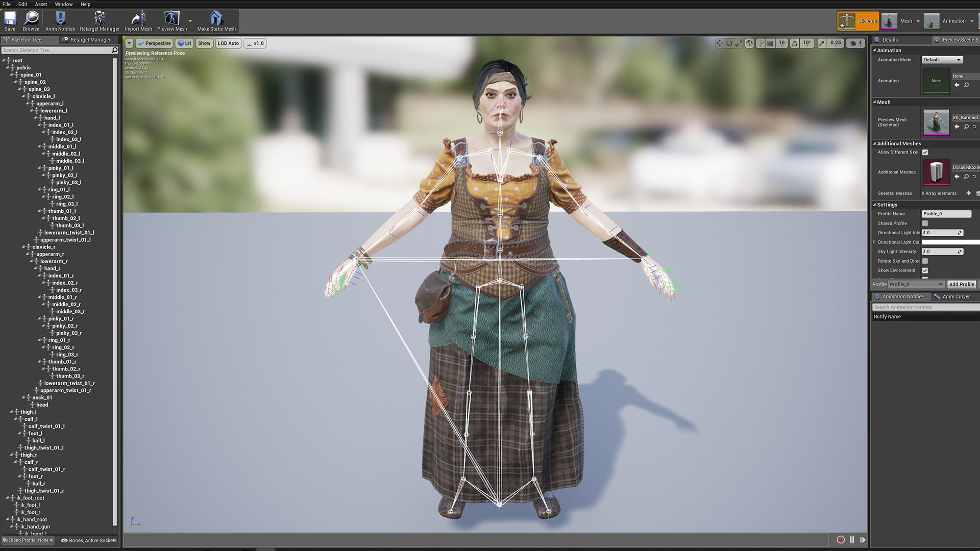Adjust Sky Light Intensity value slider

942,252
